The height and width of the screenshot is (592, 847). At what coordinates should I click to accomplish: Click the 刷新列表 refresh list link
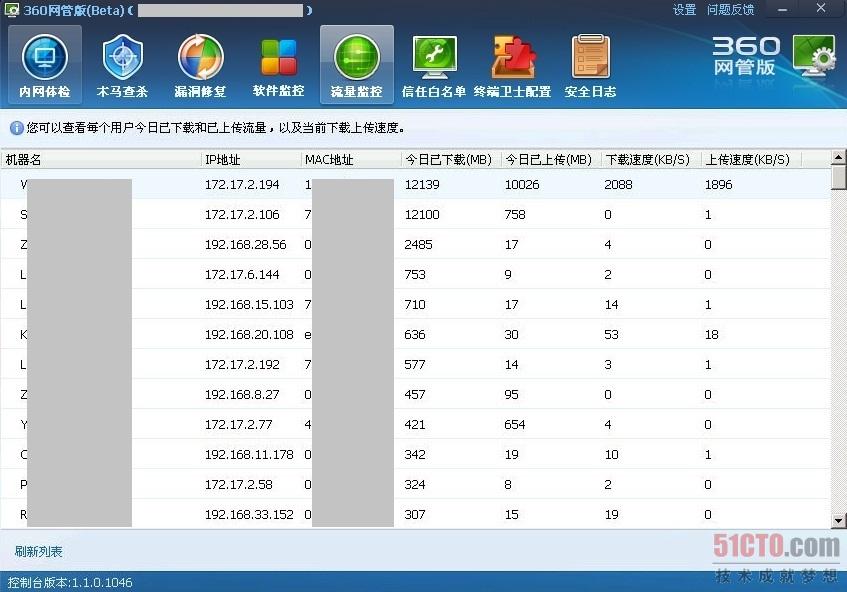coord(38,551)
